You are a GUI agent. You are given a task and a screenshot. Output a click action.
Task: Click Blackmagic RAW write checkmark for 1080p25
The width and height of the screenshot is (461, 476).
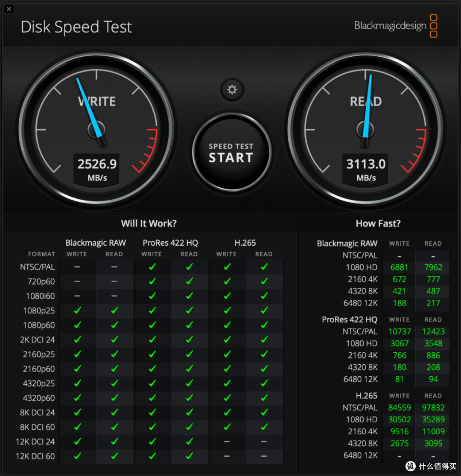point(78,311)
